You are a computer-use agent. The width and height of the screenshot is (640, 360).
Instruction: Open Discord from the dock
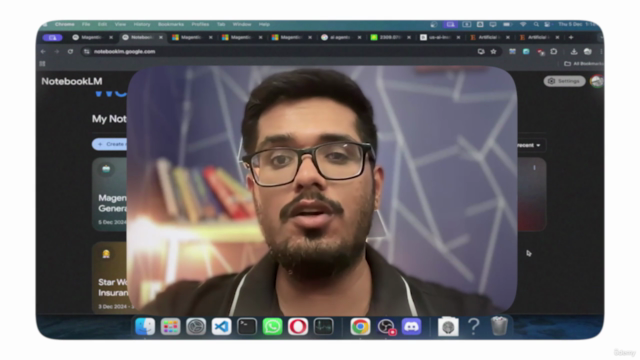point(411,327)
